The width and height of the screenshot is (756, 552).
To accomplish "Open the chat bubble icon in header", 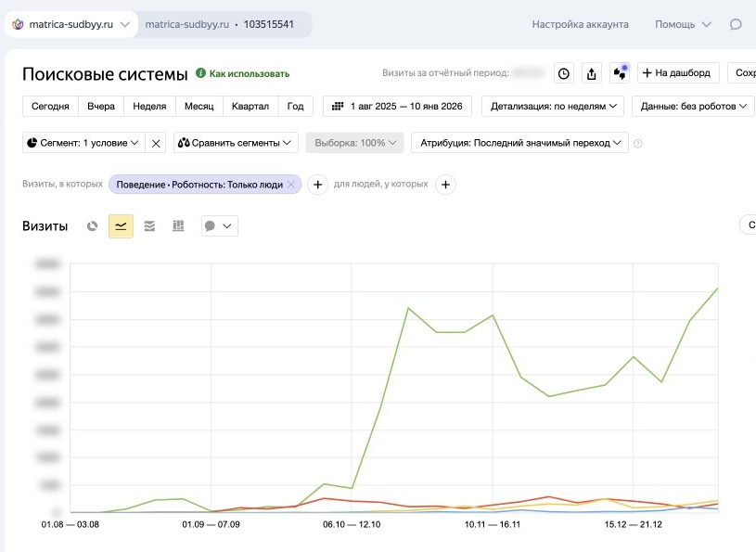I will tap(736, 24).
